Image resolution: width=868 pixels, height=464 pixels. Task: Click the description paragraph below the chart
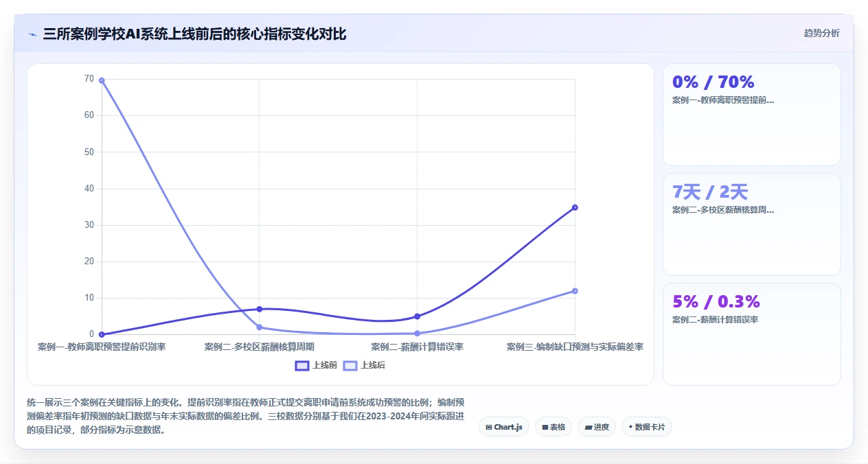247,416
